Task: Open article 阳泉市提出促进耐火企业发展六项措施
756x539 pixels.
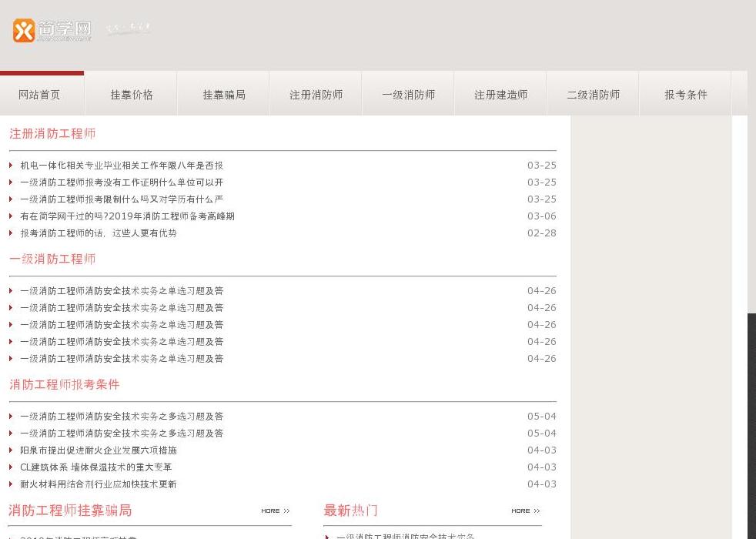Action: pyautogui.click(x=99, y=450)
